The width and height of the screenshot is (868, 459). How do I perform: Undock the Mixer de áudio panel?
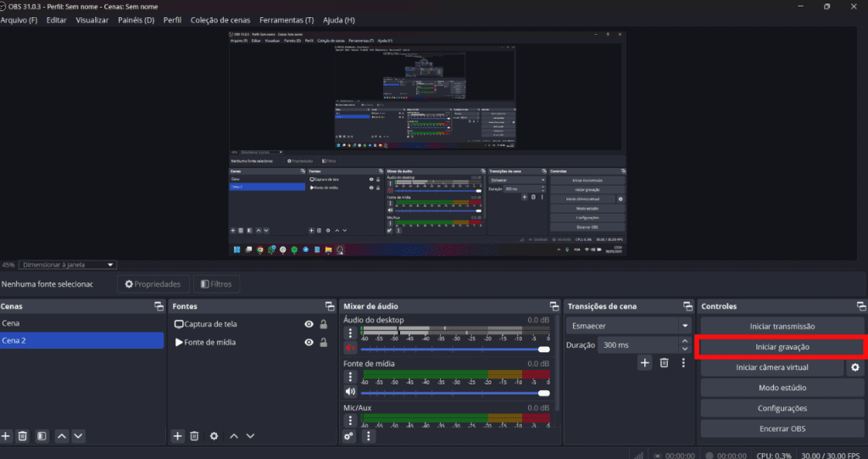(554, 306)
